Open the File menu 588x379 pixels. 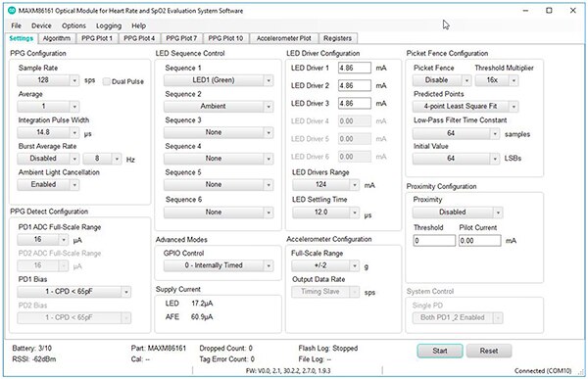point(16,25)
